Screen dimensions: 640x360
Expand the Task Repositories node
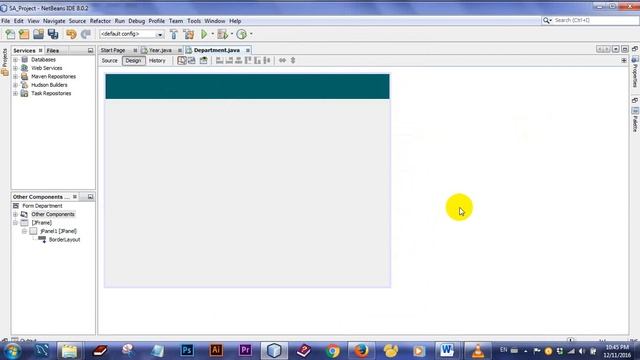[x=16, y=93]
